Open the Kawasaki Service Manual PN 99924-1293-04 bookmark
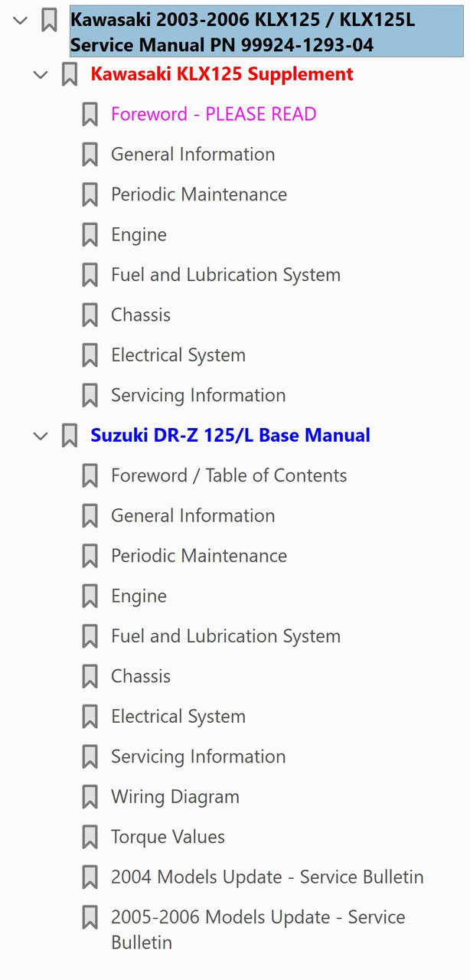This screenshot has width=470, height=980. 266,32
